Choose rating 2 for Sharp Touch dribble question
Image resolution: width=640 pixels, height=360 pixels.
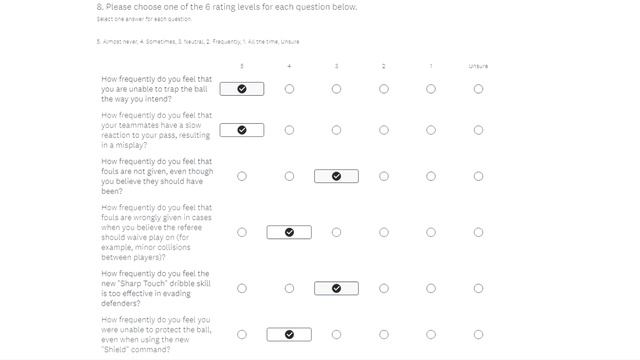pyautogui.click(x=384, y=289)
